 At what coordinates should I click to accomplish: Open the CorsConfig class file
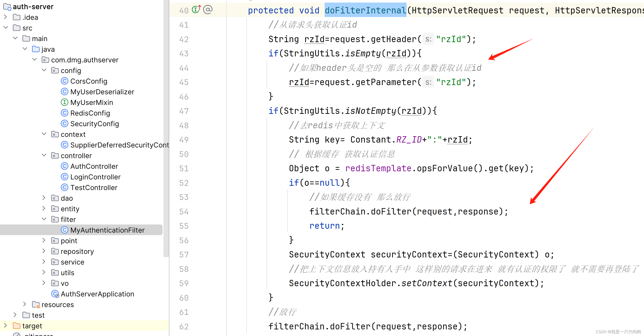pos(88,81)
